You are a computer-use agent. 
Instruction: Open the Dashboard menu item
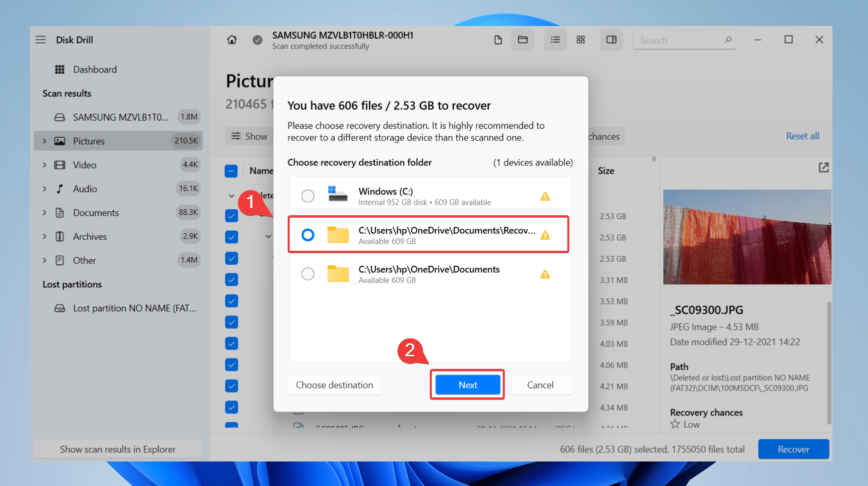(x=95, y=70)
